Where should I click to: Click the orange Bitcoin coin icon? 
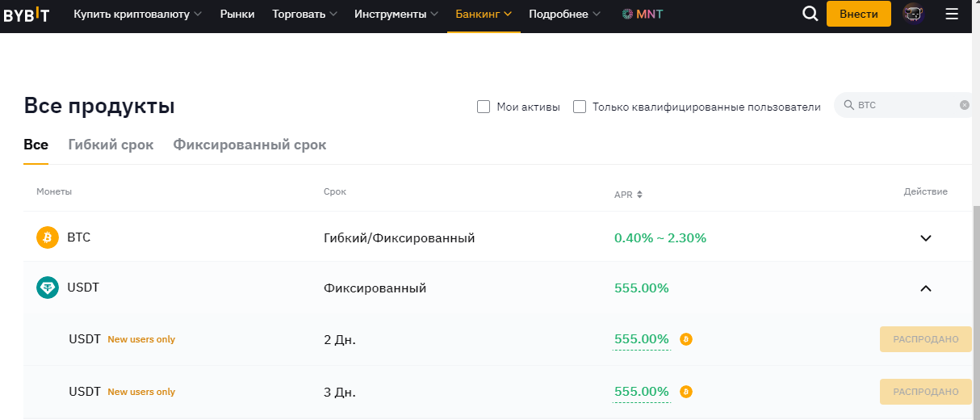(x=48, y=237)
